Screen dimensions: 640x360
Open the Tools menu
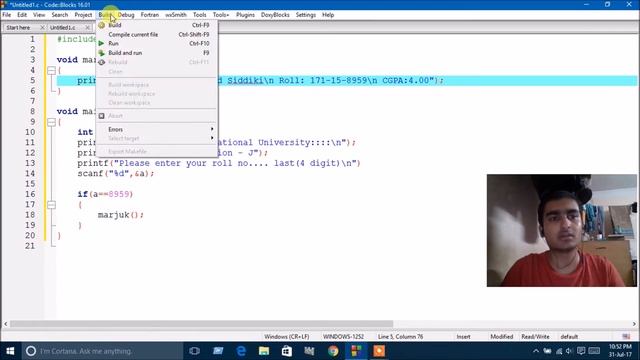pyautogui.click(x=200, y=15)
